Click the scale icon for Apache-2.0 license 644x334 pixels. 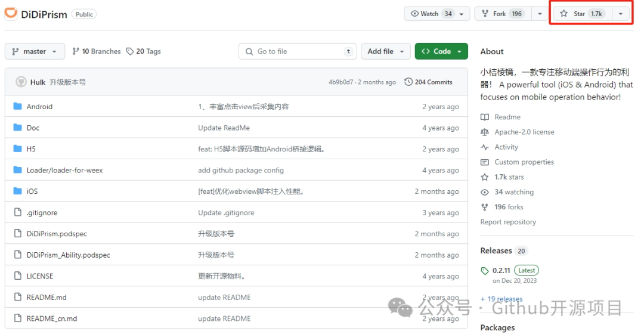[x=485, y=132]
